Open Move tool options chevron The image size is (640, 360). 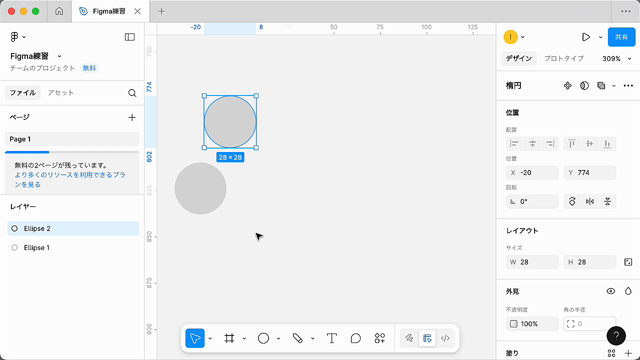[x=210, y=338]
